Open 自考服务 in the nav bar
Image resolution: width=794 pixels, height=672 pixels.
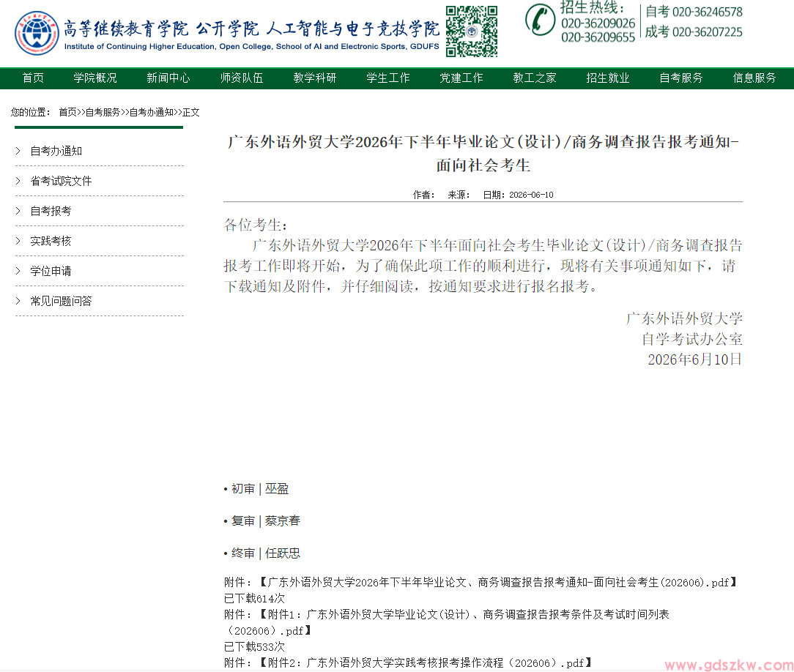(x=681, y=78)
